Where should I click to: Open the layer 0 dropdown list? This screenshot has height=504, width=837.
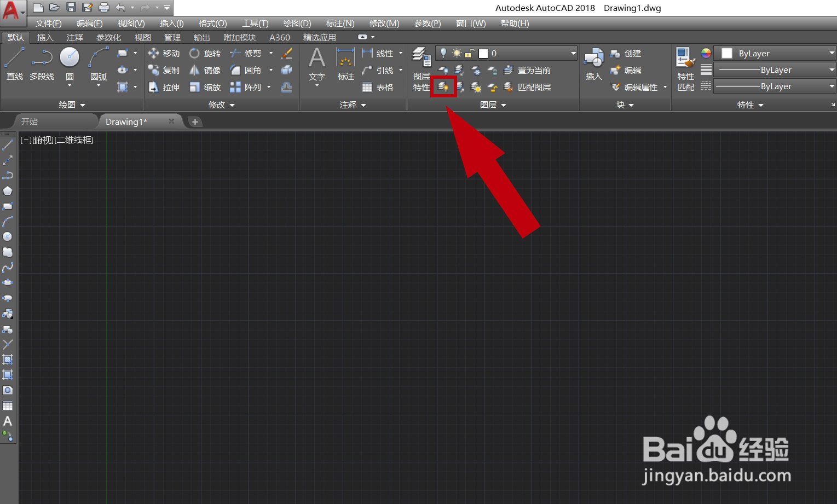click(573, 53)
